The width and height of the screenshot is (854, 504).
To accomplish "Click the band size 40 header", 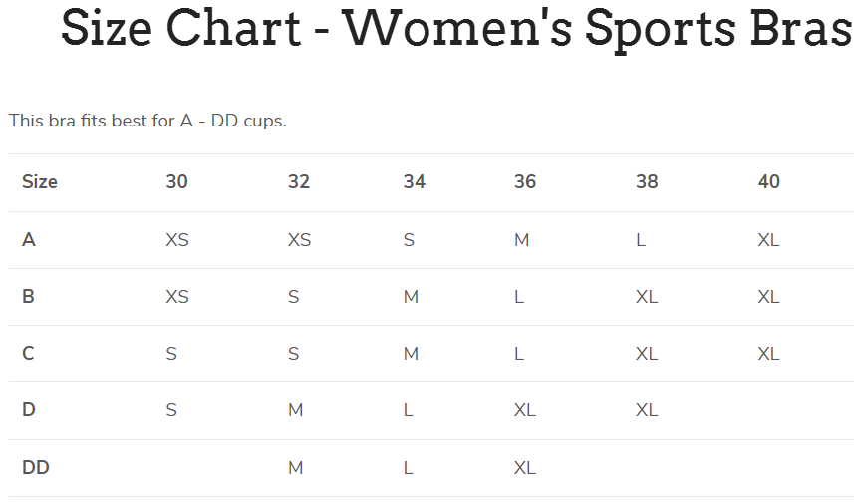I will (x=768, y=182).
